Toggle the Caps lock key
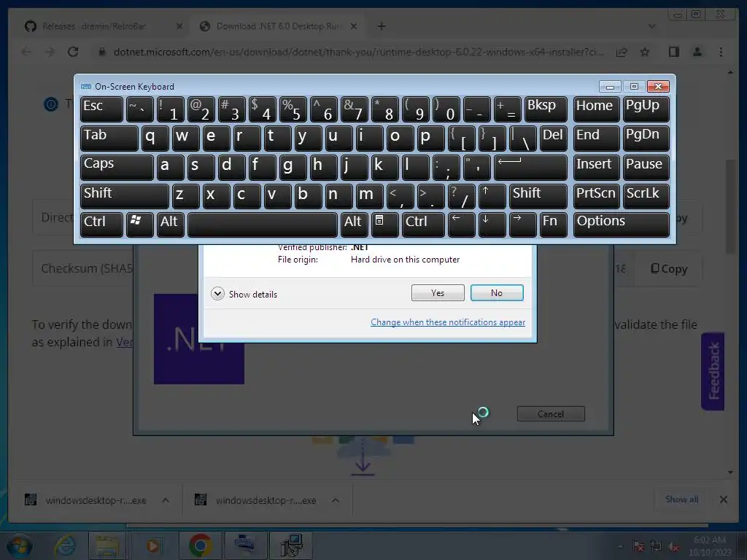 [x=117, y=167]
